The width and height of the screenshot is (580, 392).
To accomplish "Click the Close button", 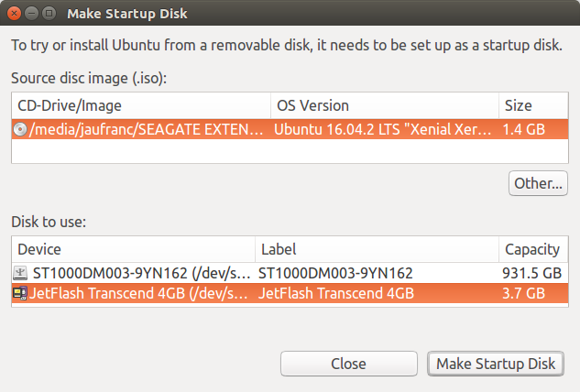I will (349, 364).
